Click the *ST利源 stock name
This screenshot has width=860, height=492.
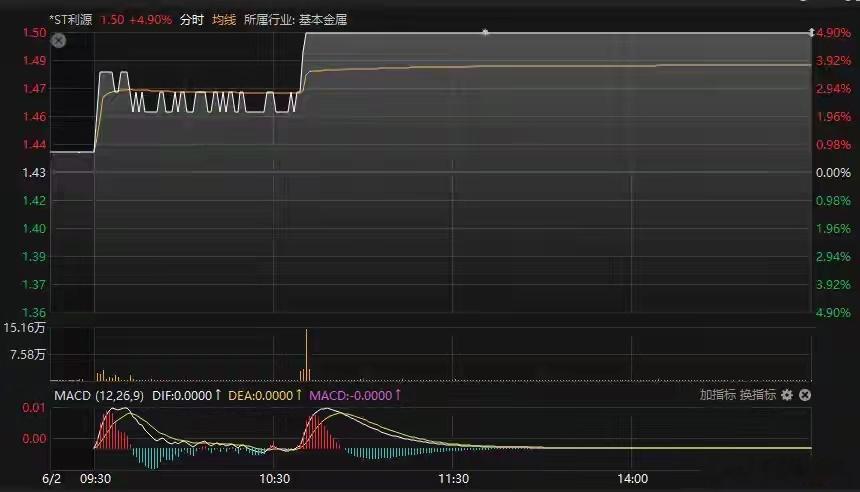click(71, 20)
